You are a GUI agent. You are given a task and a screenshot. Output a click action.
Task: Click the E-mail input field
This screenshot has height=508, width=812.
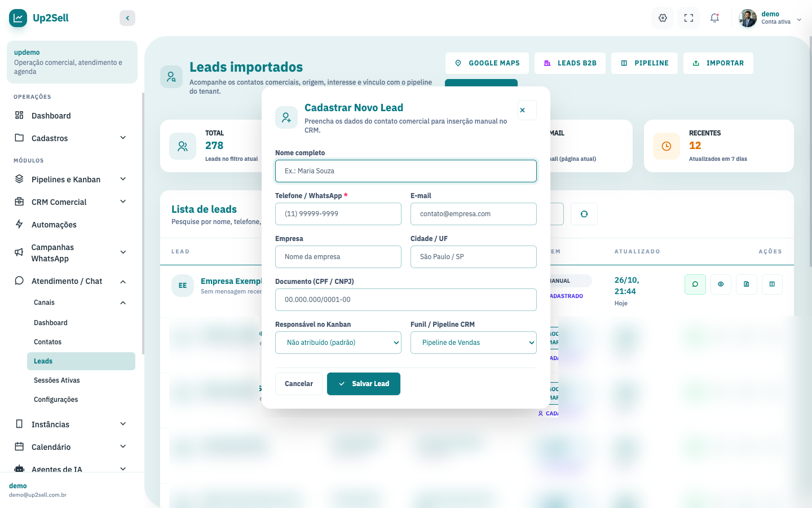(x=474, y=214)
